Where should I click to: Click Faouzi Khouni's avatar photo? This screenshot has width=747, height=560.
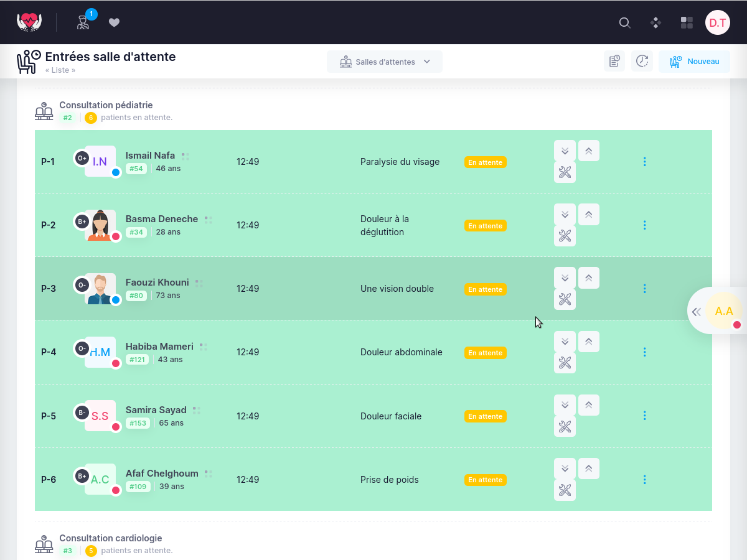coord(100,289)
